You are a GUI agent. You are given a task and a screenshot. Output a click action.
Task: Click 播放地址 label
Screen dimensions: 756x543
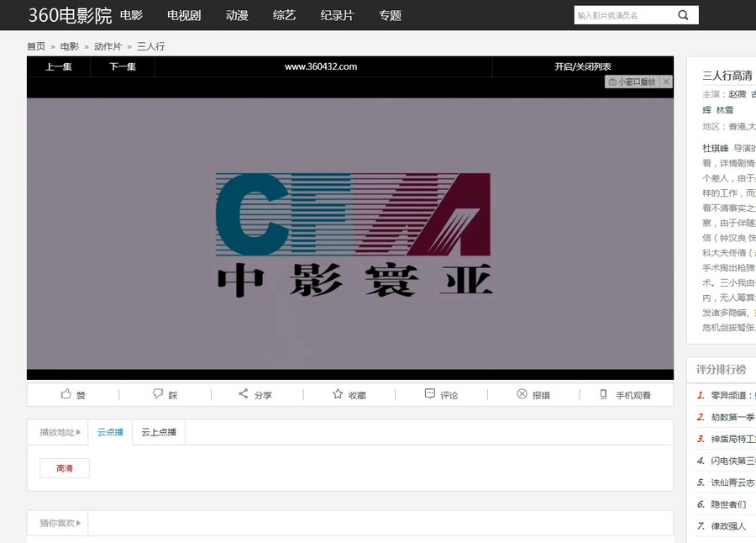(x=57, y=432)
